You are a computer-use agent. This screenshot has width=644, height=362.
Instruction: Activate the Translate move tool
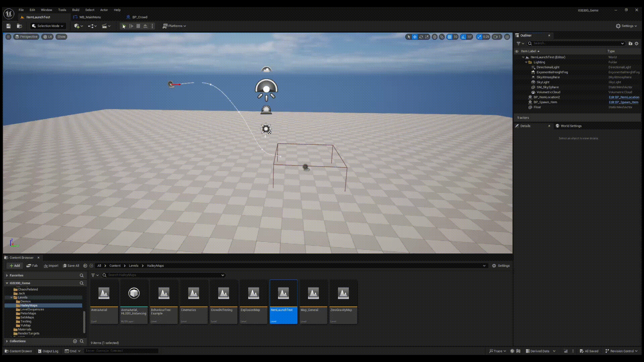point(415,37)
